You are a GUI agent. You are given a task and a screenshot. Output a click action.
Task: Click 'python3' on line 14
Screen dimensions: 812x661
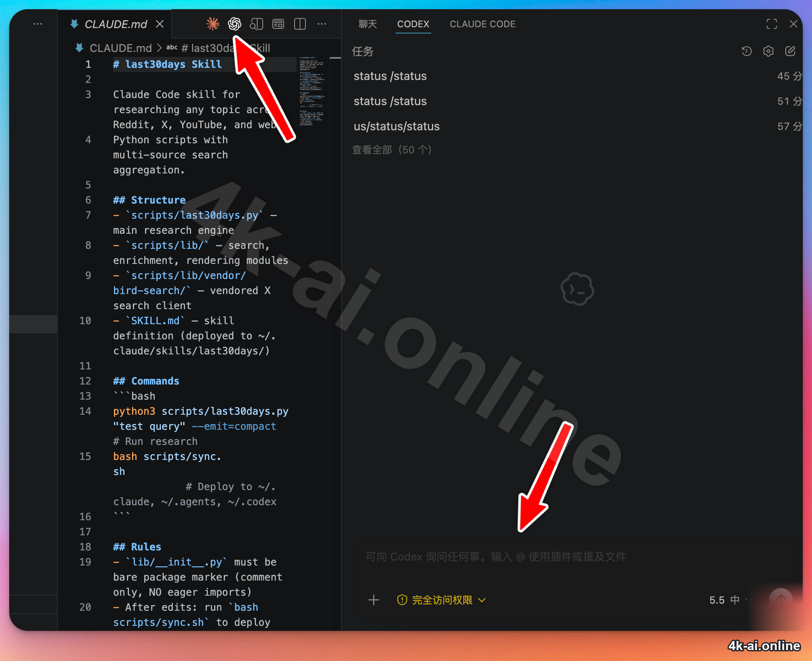134,411
